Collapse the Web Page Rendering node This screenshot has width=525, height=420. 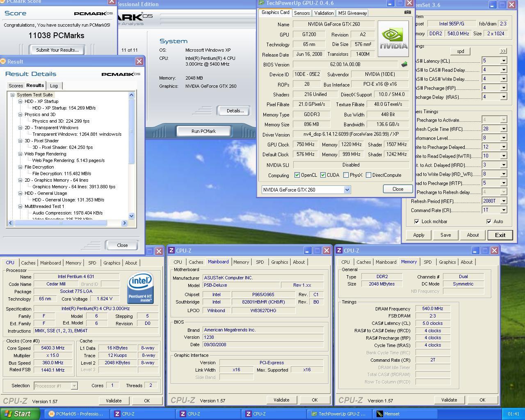[20, 154]
